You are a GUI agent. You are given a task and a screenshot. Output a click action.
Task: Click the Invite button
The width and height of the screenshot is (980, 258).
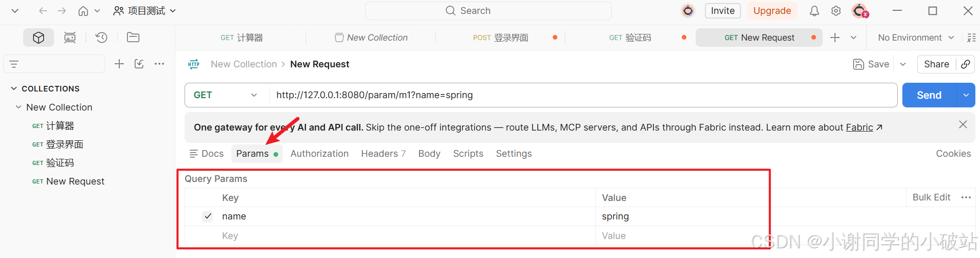pos(722,11)
